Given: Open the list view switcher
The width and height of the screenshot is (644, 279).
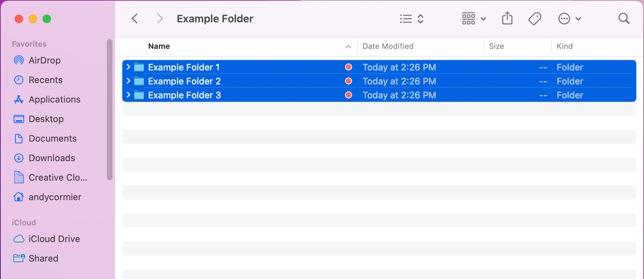Looking at the screenshot, I should point(412,18).
